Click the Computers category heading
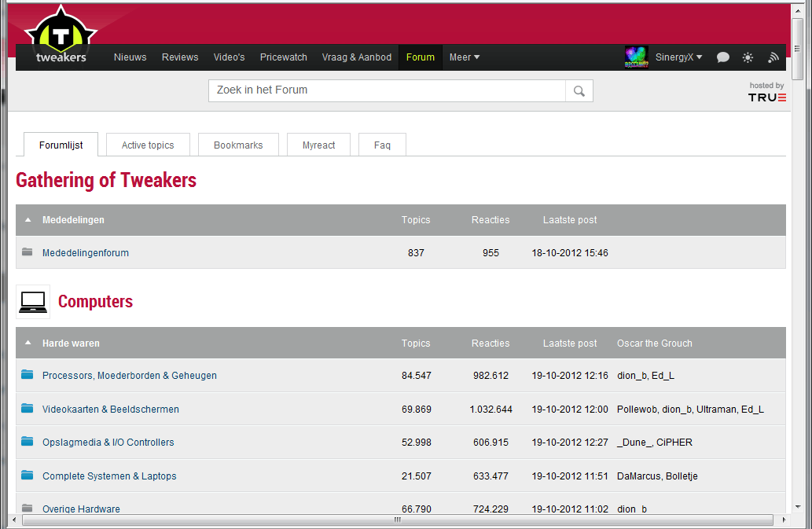 point(95,301)
